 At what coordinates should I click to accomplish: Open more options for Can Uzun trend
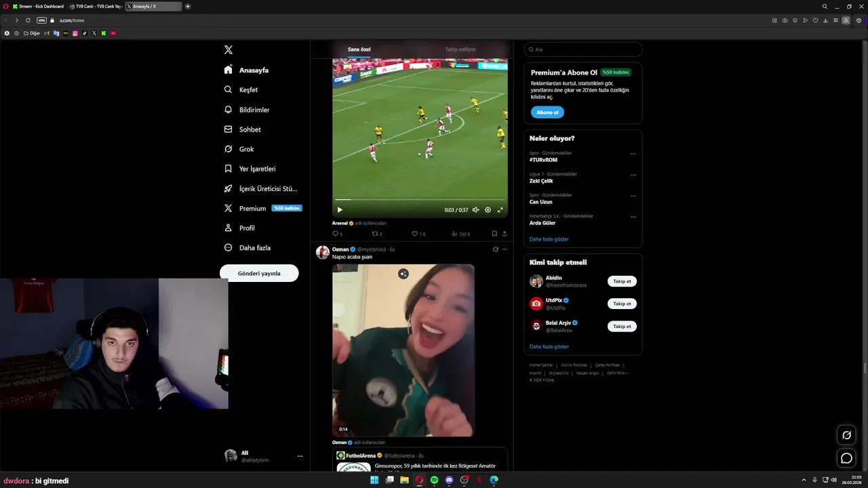point(633,196)
